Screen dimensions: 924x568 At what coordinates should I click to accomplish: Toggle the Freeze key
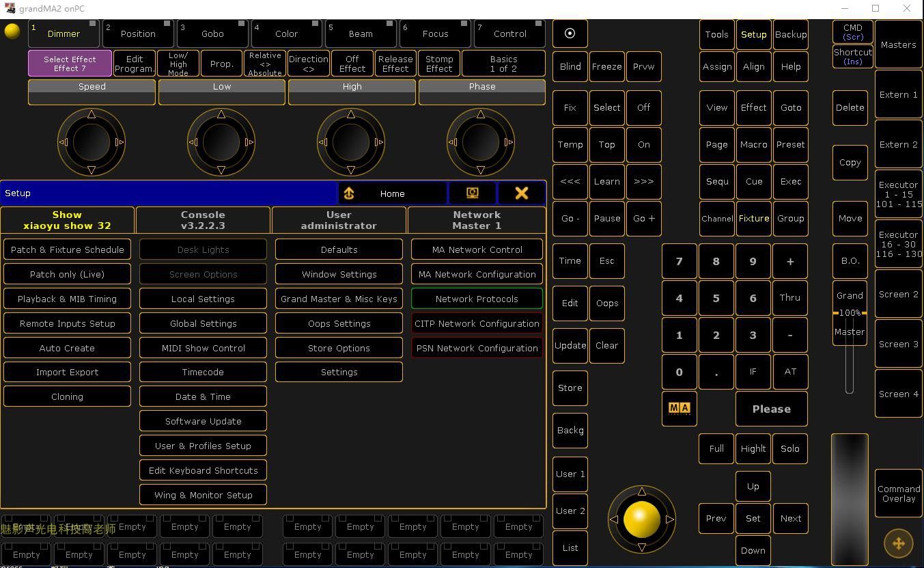(x=606, y=66)
